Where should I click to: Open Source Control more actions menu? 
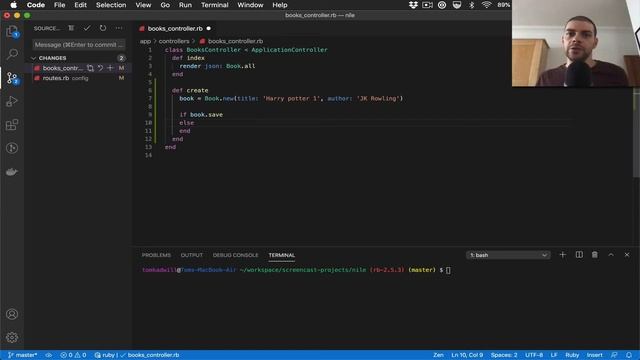point(119,28)
